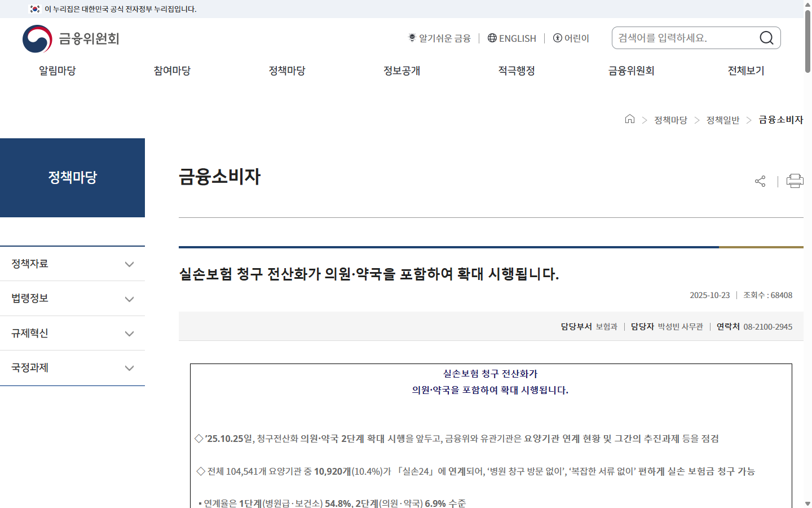
Task: Click the 정책마당 breadcrumb link
Action: 670,120
